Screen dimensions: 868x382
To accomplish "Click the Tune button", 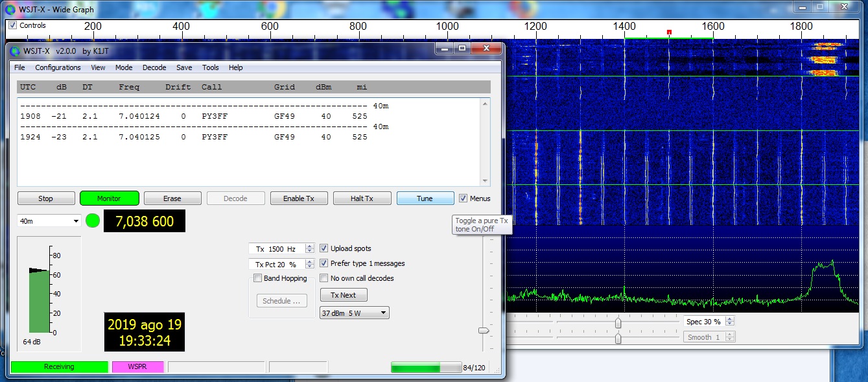I will [x=425, y=198].
